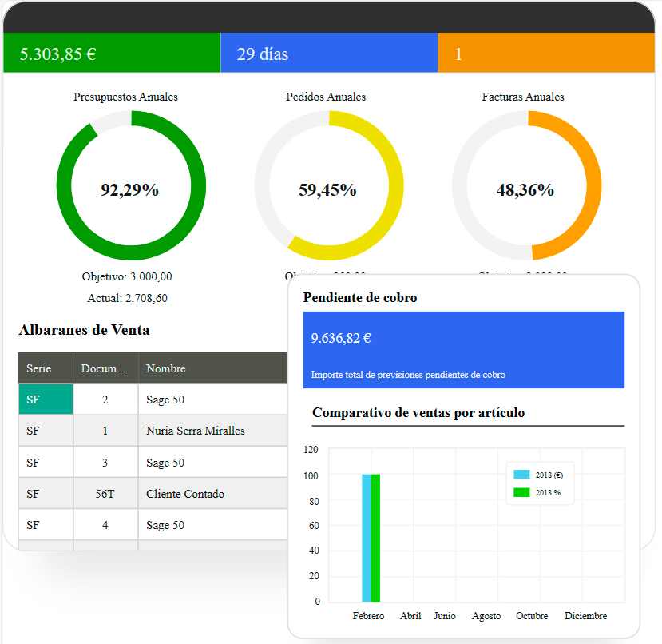This screenshot has height=644, width=662.
Task: Click the Agosto axis label
Action: pyautogui.click(x=486, y=616)
